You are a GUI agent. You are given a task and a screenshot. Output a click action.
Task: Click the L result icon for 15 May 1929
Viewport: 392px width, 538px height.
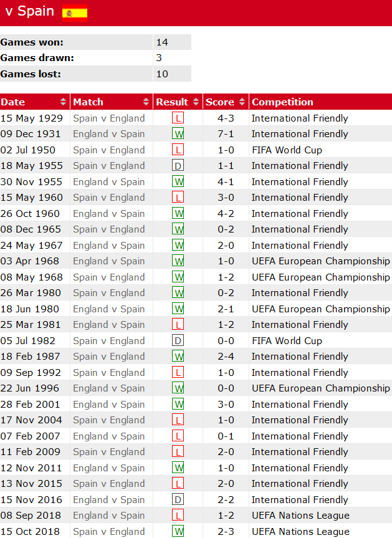click(x=178, y=118)
